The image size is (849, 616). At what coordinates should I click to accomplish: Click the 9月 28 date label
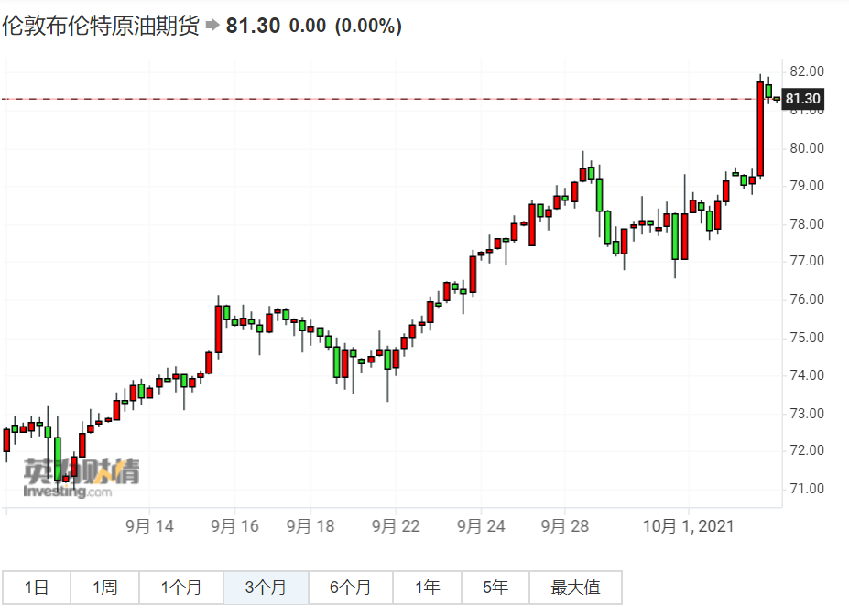coord(565,526)
